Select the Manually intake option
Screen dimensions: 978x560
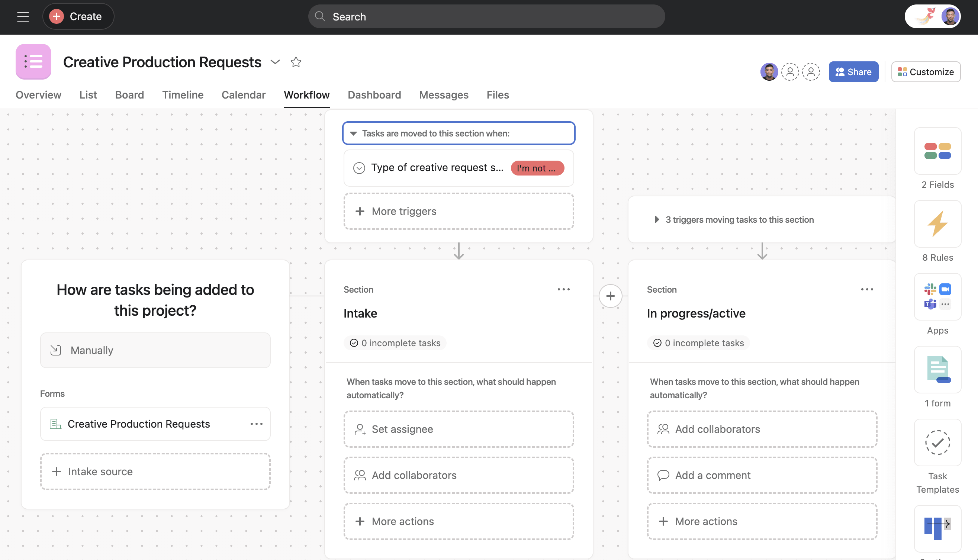(155, 350)
